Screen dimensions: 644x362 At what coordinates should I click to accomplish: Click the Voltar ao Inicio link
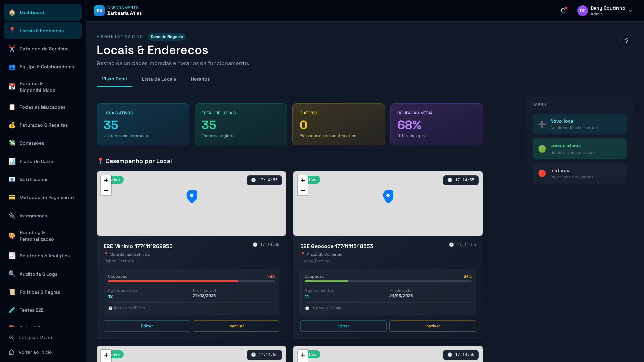[x=35, y=352]
